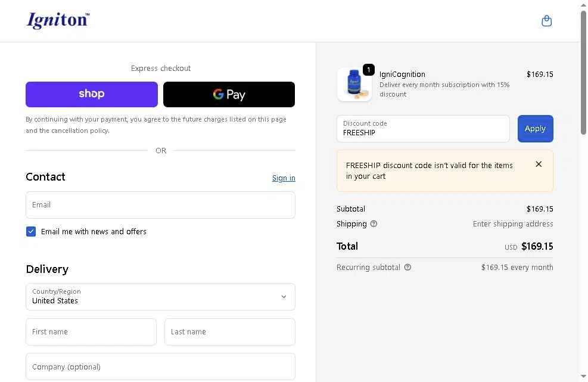Viewport: 588px width, 382px height.
Task: Click the Subtotal label
Action: (x=351, y=209)
